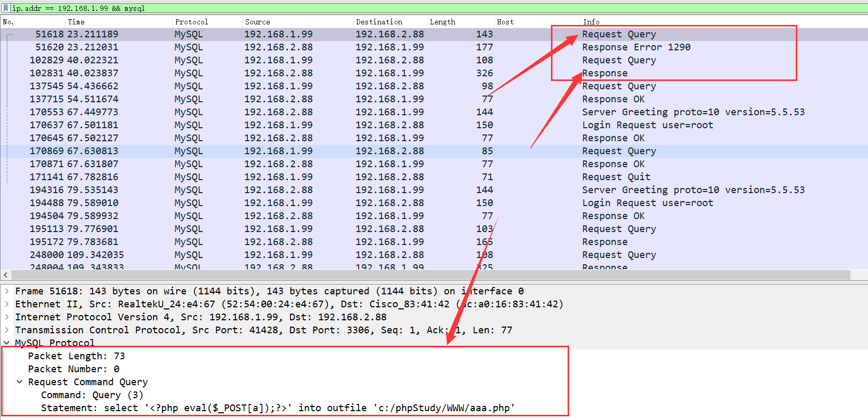Select packet 194316 Server Greeting row

pos(434,190)
